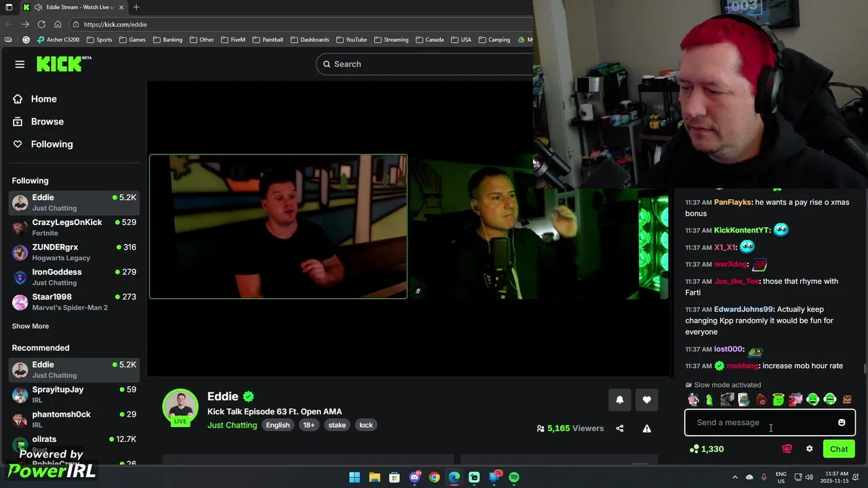Image resolution: width=868 pixels, height=488 pixels.
Task: Open the YouTube bookmark folder
Action: (x=351, y=40)
